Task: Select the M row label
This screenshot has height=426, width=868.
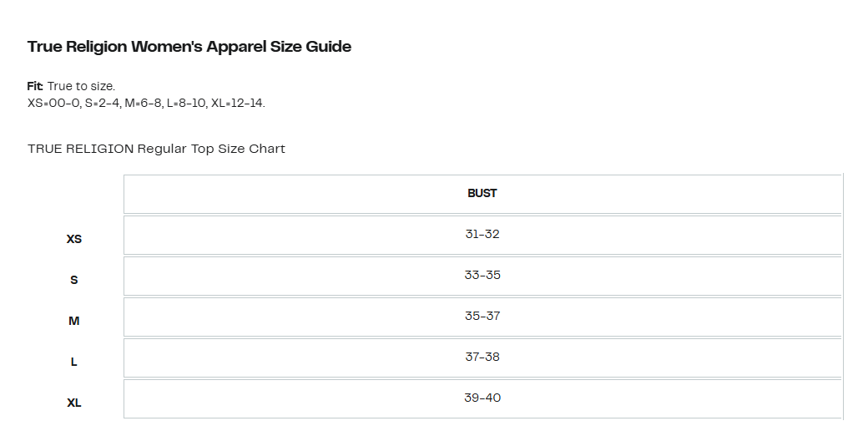Action: (x=74, y=321)
